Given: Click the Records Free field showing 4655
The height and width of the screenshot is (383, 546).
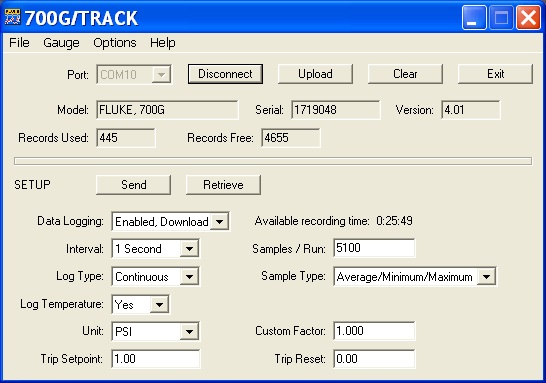Looking at the screenshot, I should pos(291,138).
